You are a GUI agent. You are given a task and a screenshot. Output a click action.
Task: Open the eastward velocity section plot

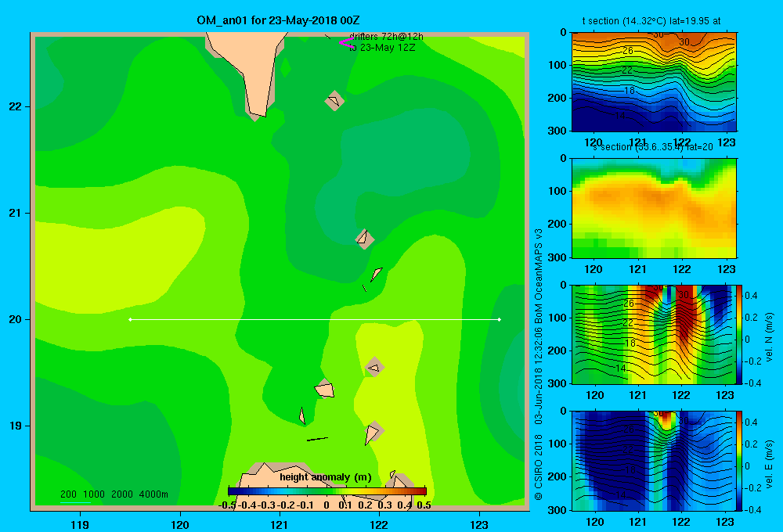pos(654,461)
